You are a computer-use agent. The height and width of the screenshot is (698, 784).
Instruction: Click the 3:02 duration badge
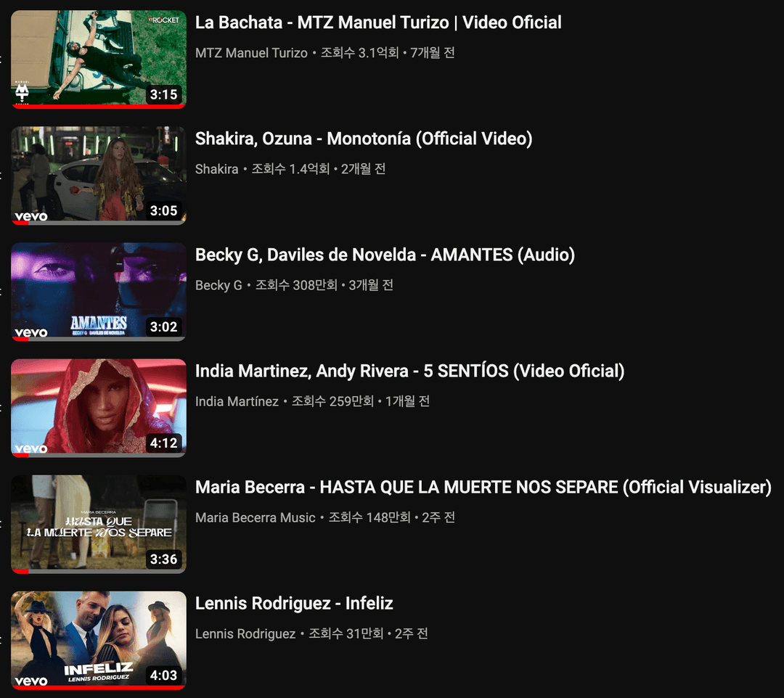[x=163, y=327]
